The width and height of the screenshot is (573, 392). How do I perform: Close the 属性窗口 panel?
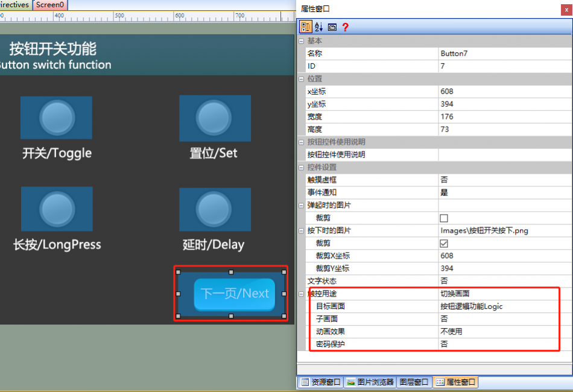[x=566, y=10]
